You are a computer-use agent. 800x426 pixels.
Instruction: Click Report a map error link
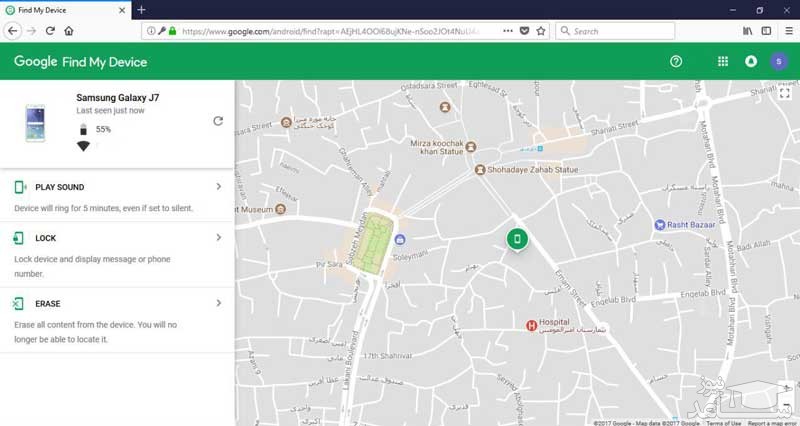773,423
